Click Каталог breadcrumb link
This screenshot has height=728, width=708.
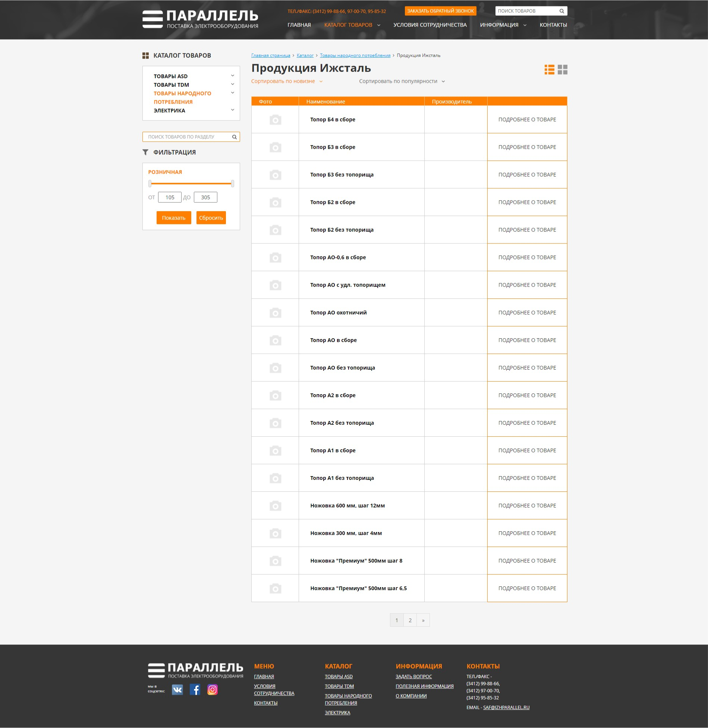[305, 56]
